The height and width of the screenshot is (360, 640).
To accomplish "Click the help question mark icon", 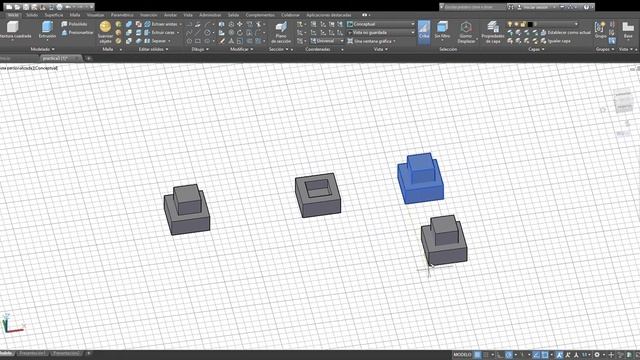I will 586,7.
